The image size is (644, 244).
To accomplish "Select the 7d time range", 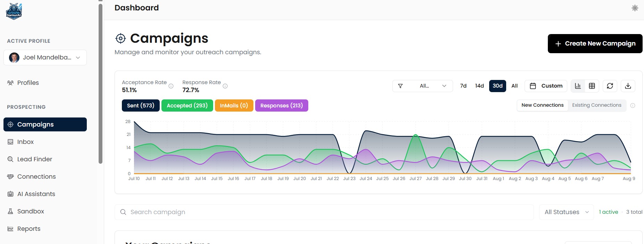I will coord(463,86).
